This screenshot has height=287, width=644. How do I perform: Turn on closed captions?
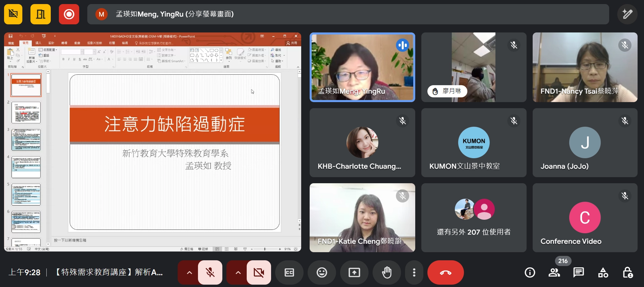(289, 272)
